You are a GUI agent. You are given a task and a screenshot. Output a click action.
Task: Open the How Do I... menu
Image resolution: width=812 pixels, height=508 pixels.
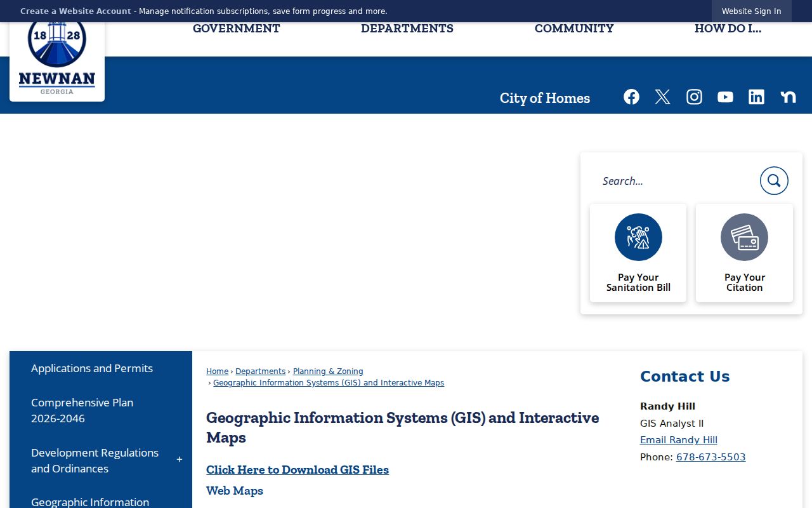[728, 29]
